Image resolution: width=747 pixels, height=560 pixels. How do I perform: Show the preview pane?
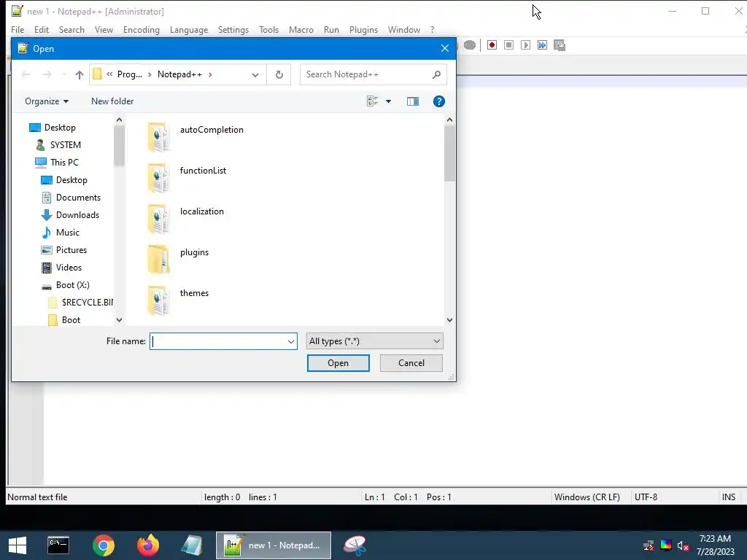pyautogui.click(x=413, y=101)
